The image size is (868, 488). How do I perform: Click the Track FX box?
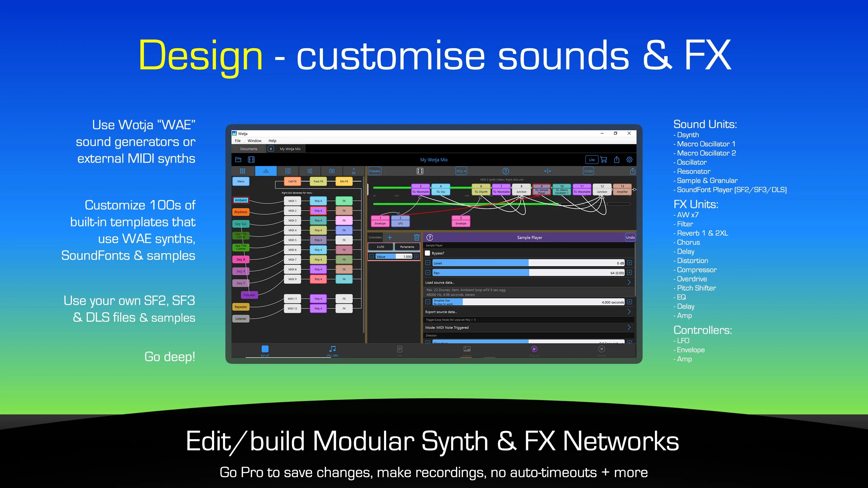pyautogui.click(x=318, y=181)
